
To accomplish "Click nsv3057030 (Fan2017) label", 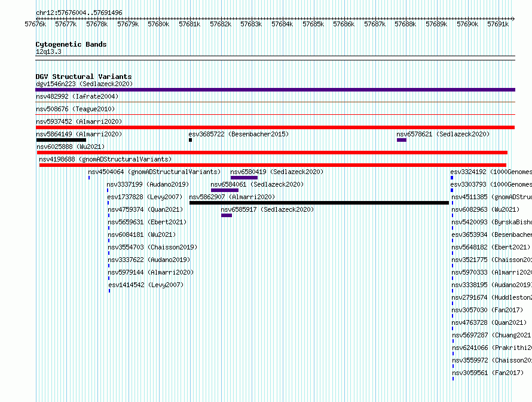I will [x=487, y=310].
